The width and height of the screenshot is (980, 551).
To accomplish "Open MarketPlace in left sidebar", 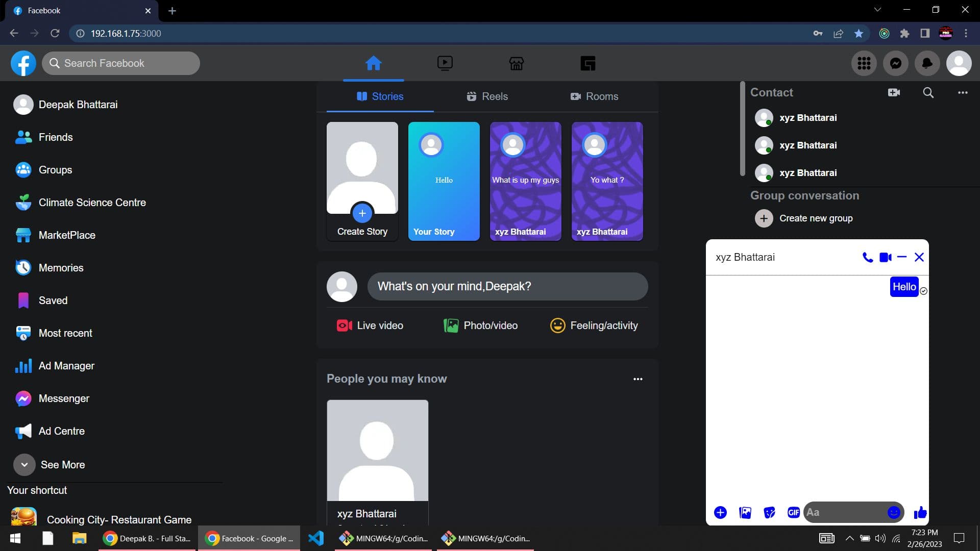I will 55,235.
